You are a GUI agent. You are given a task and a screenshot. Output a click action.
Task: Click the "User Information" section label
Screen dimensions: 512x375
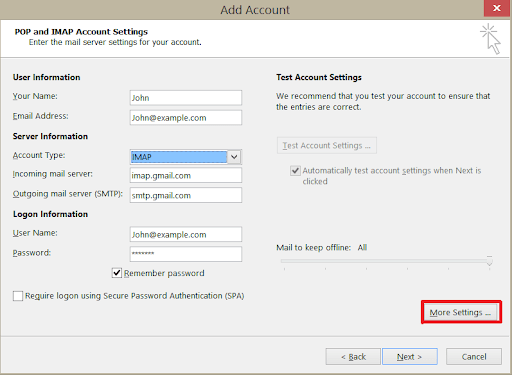[x=46, y=77]
